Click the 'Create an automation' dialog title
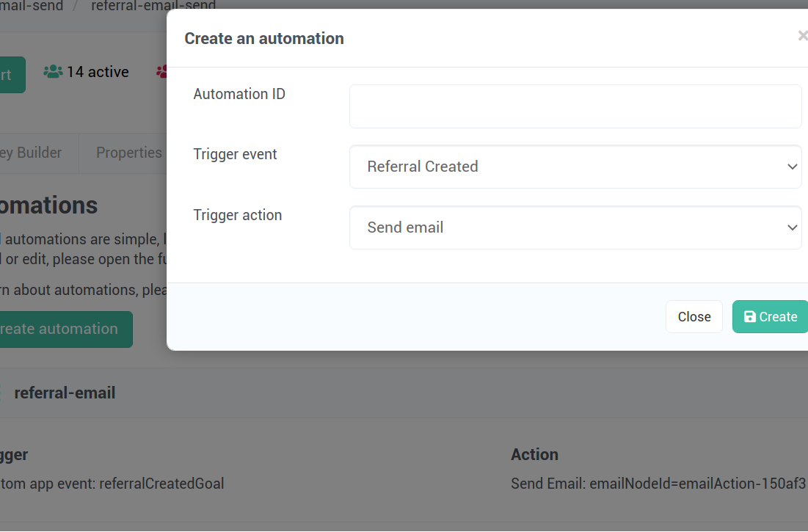Image resolution: width=808 pixels, height=532 pixels. [x=264, y=39]
